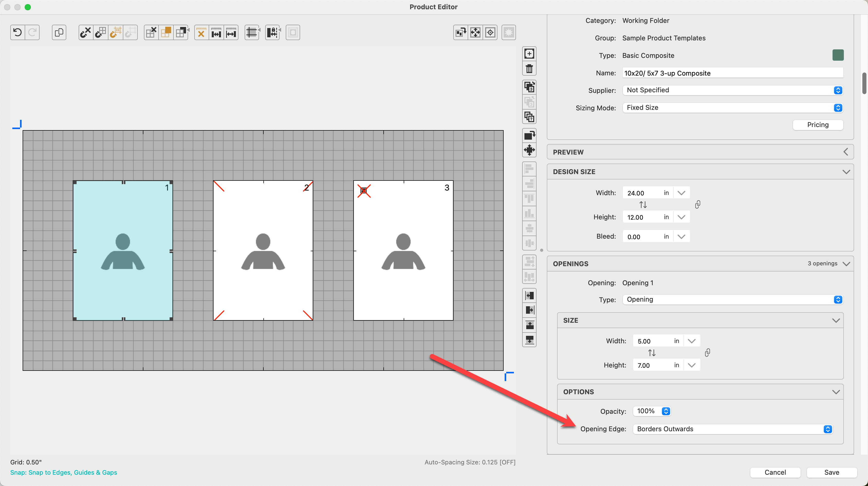Toggle the design size aspect ratio link
868x486 pixels.
(697, 205)
